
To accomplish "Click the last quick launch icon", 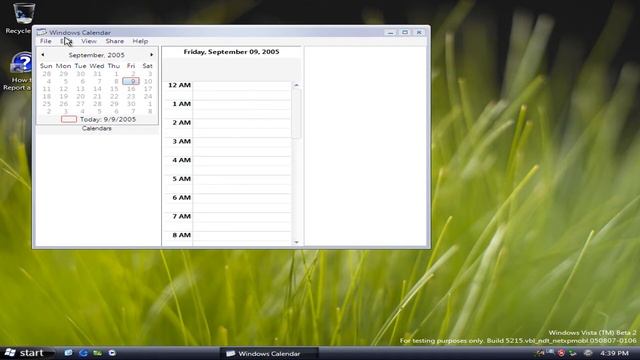I will tap(112, 353).
